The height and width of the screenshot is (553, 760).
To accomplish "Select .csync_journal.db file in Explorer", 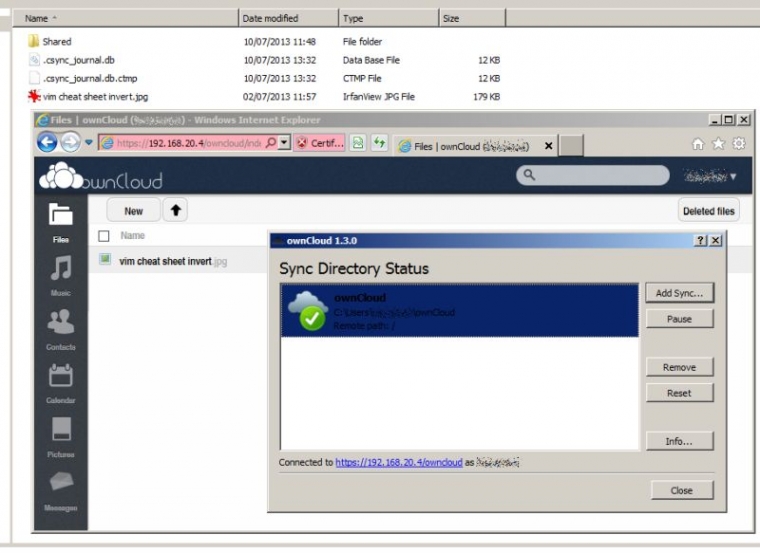I will coord(79,60).
